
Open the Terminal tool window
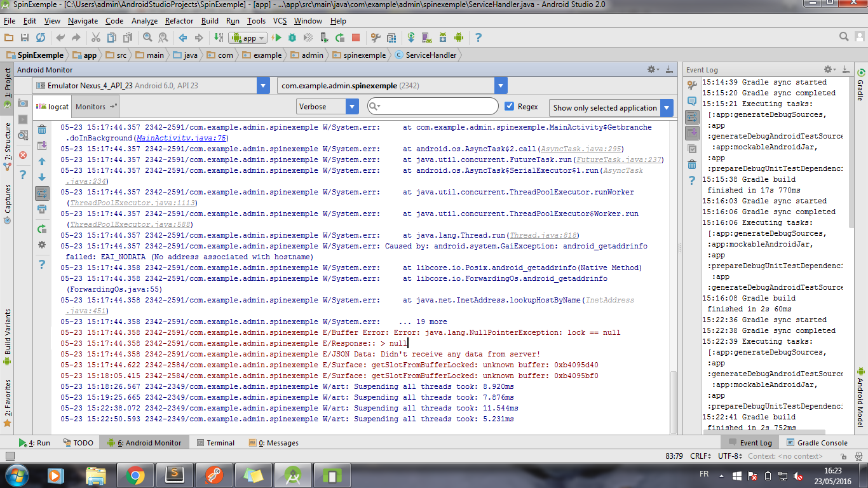click(x=216, y=442)
